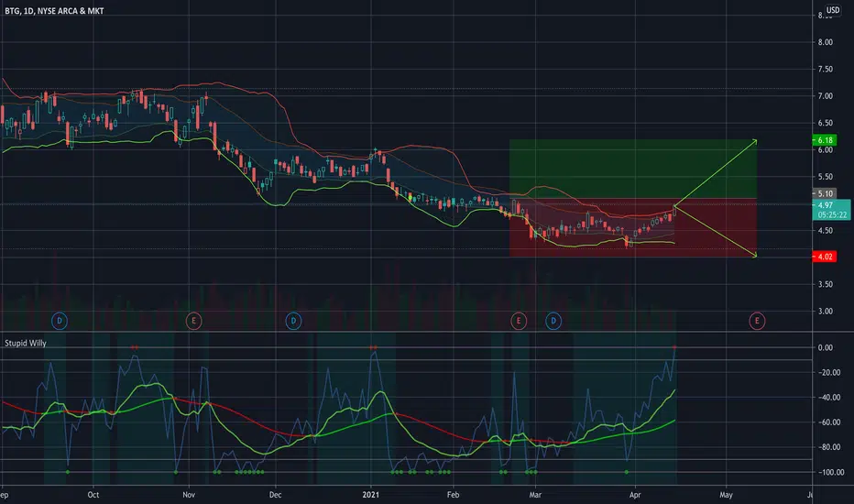Click the May label on the time axis
Image resolution: width=854 pixels, height=504 pixels.
[726, 495]
